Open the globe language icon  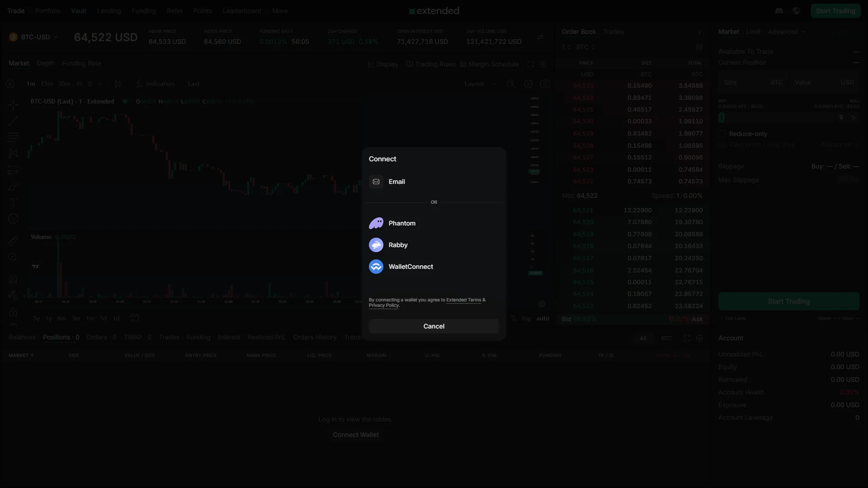pyautogui.click(x=797, y=11)
